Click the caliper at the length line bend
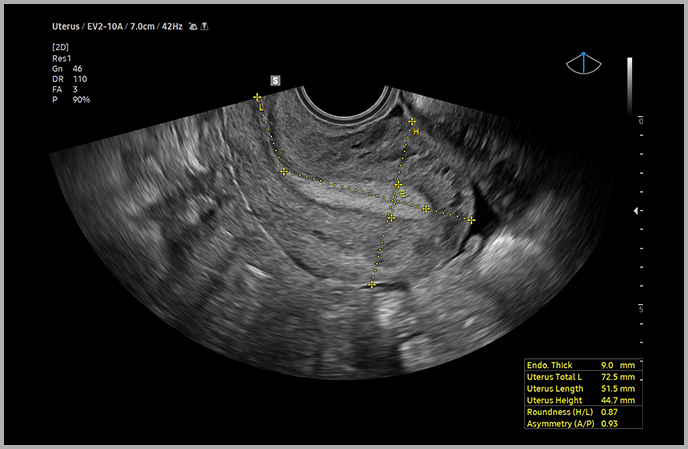The width and height of the screenshot is (688, 449). [x=284, y=172]
